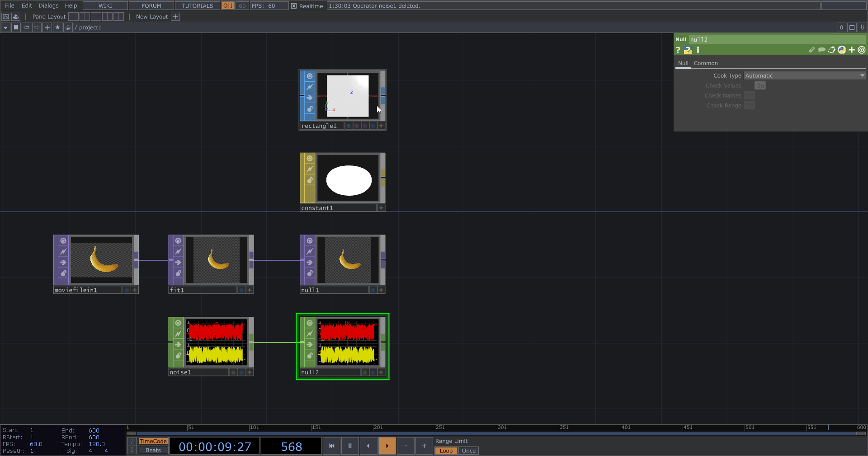Switch to the Common parameter tab

705,63
